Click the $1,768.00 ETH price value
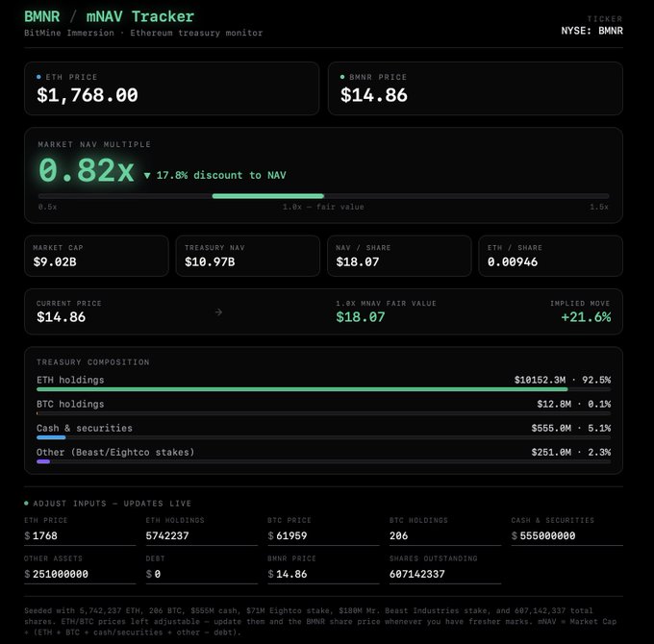654x644 pixels. [x=88, y=95]
